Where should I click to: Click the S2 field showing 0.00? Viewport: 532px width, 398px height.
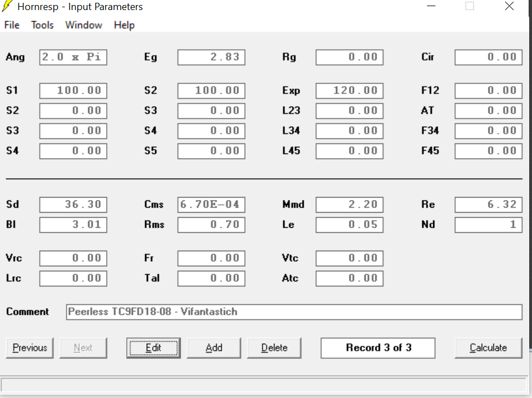pos(73,111)
